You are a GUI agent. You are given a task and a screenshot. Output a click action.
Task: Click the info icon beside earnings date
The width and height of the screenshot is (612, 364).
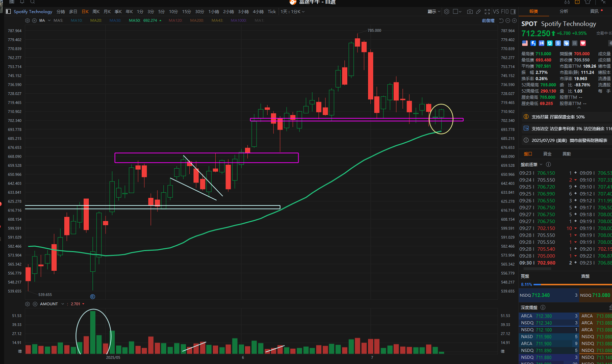526,140
